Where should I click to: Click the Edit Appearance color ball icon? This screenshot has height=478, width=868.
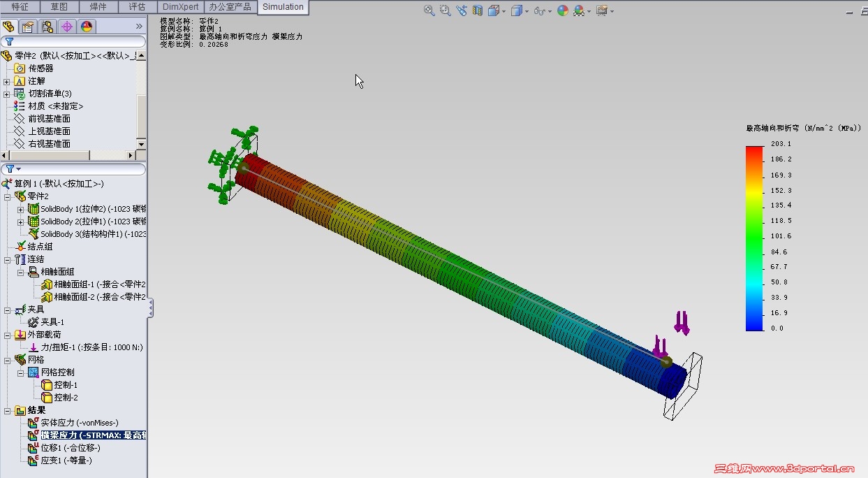coord(562,10)
